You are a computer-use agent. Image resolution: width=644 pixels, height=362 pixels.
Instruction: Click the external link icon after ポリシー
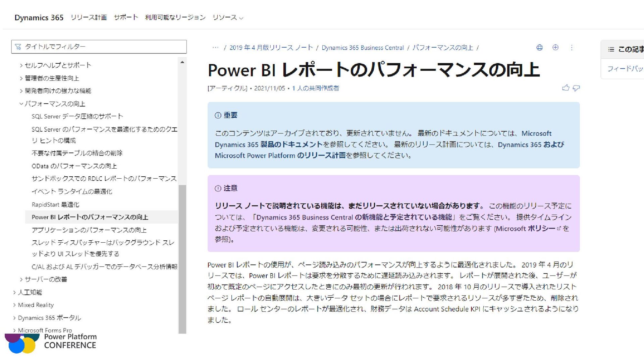click(559, 228)
